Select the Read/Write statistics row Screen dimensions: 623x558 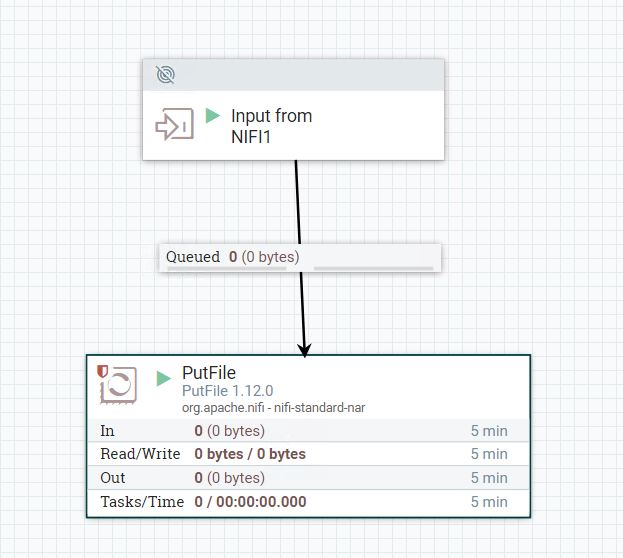coord(308,454)
